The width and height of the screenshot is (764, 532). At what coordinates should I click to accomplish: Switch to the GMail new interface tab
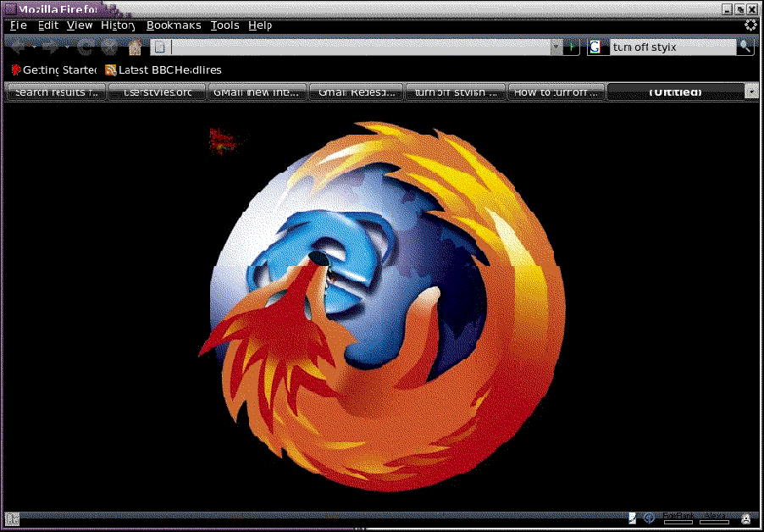pyautogui.click(x=257, y=92)
